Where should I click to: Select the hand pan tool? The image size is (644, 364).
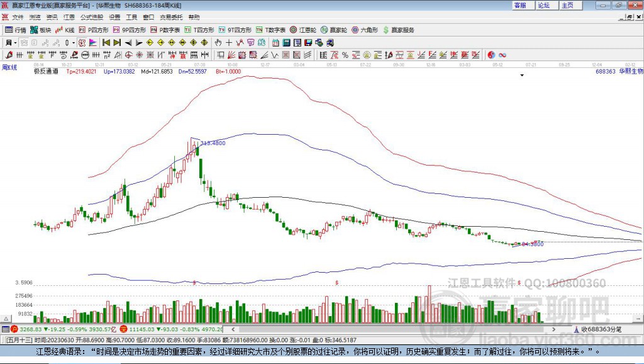[x=218, y=43]
